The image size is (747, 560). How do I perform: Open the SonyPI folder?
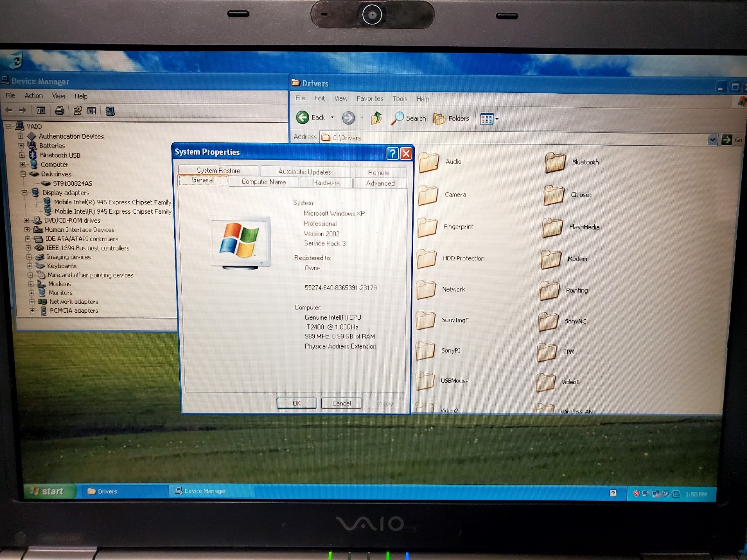(x=438, y=350)
